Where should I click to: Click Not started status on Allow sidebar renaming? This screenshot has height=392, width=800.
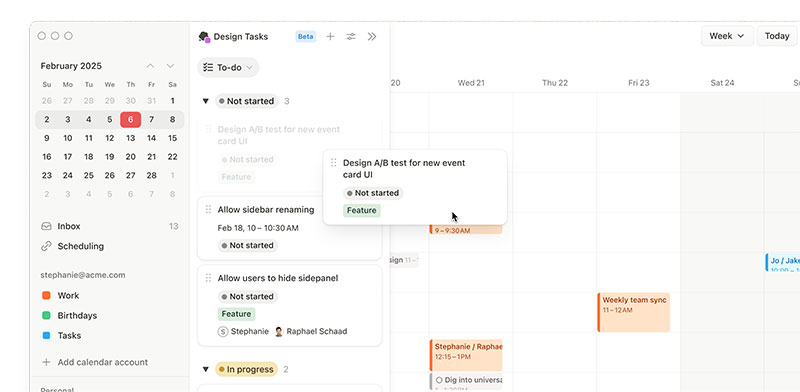tap(247, 245)
